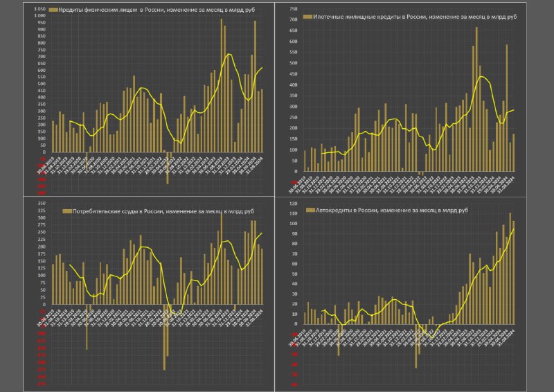Click the '275' y-axis label
Screen dimensions: 554x392
pos(42,225)
